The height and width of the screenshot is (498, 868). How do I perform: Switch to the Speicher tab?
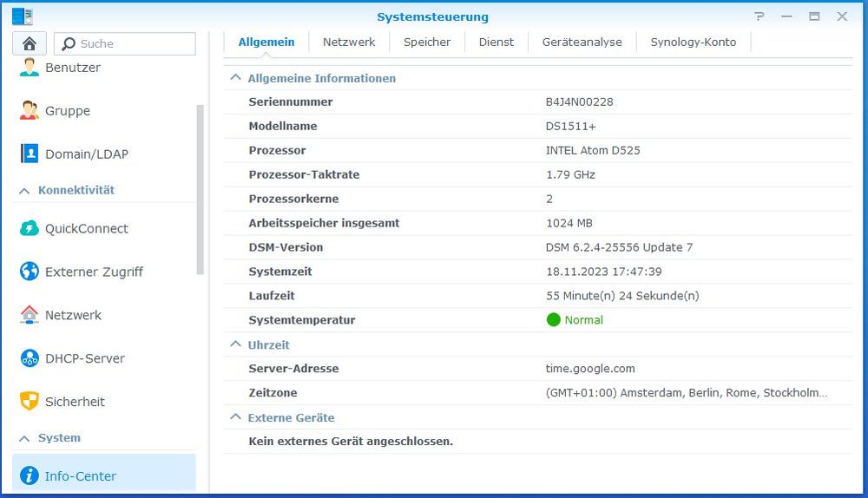point(427,42)
